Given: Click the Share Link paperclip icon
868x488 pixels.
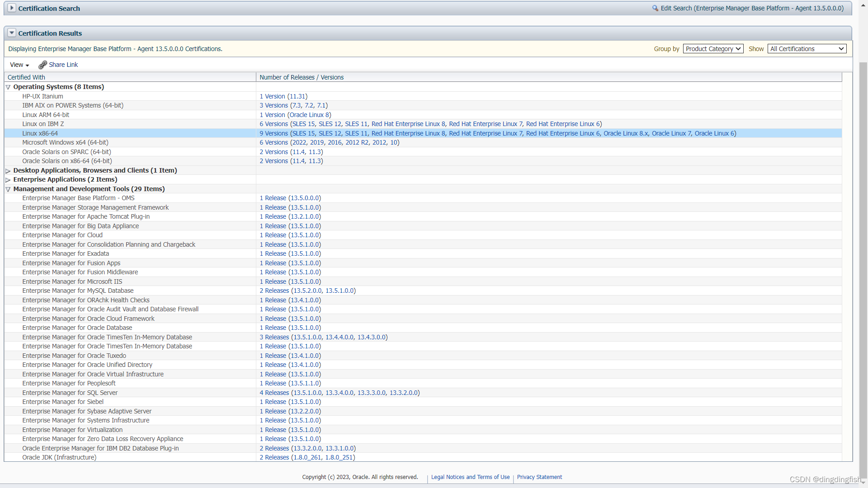Looking at the screenshot, I should [42, 65].
